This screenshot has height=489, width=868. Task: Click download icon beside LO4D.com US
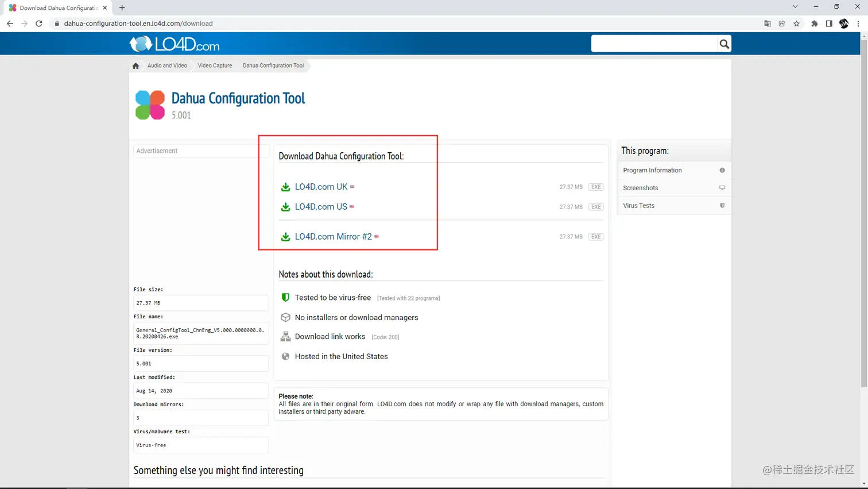[285, 207]
